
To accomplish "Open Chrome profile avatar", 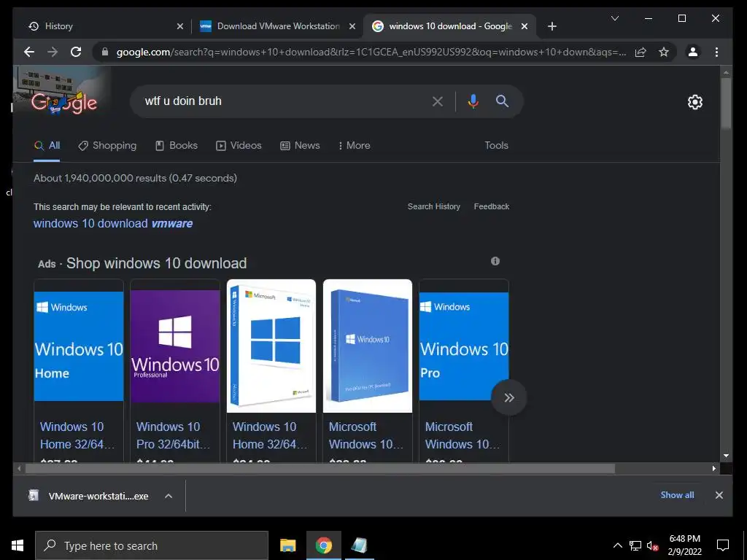I will coord(693,52).
